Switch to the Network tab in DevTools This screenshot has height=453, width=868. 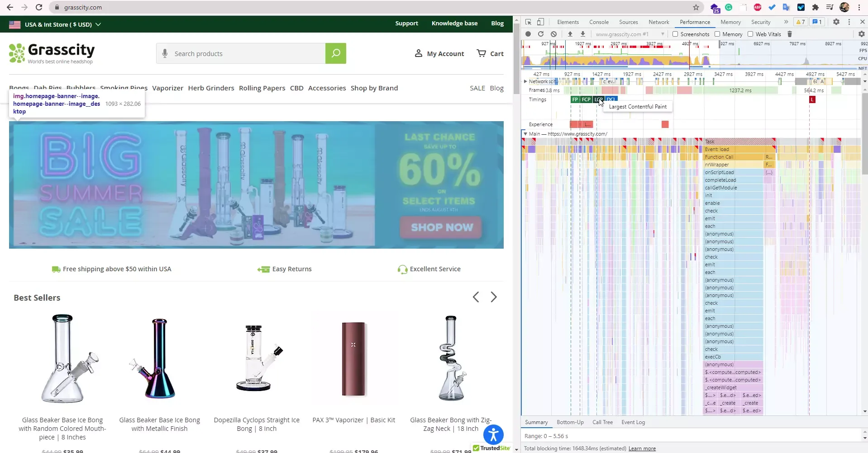pyautogui.click(x=658, y=22)
